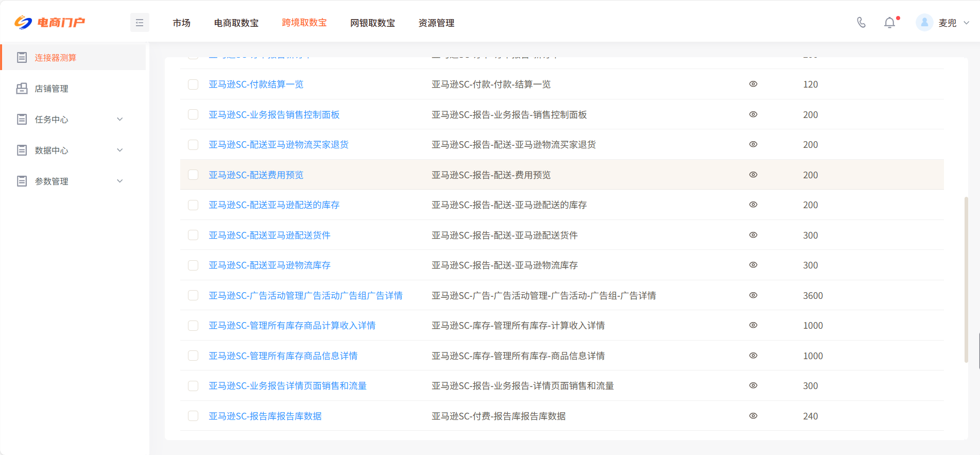Click the 店铺管理 sidebar icon
This screenshot has height=455, width=980.
pyautogui.click(x=22, y=89)
